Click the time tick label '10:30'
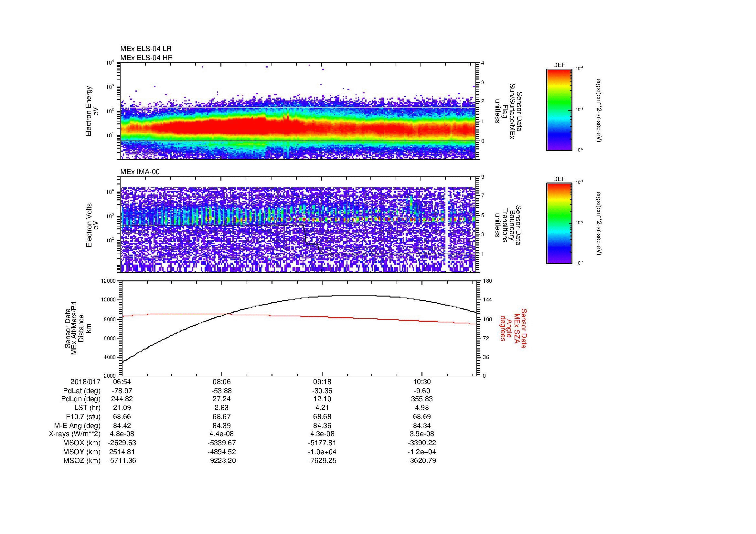Viewport: 756px width, 534px height. pos(422,382)
